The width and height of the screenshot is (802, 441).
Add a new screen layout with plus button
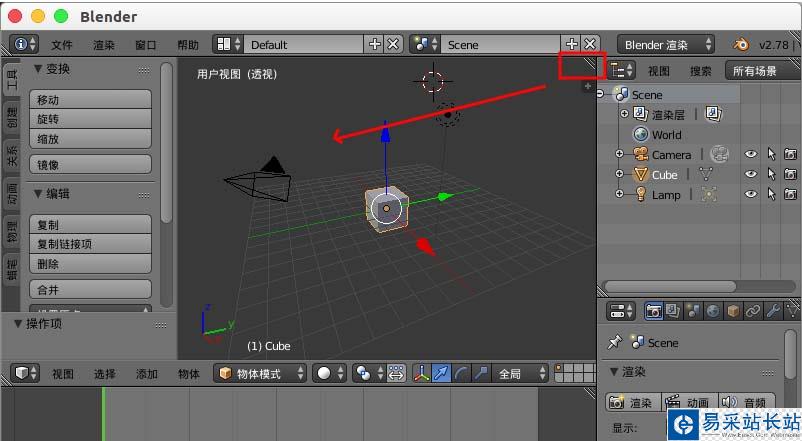pyautogui.click(x=374, y=45)
